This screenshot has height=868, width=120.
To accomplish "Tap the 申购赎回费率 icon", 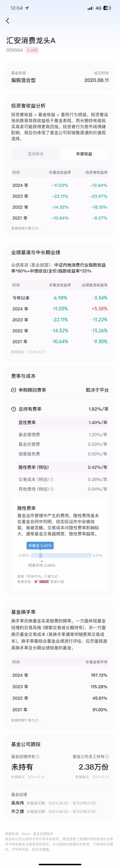I will click(14, 390).
